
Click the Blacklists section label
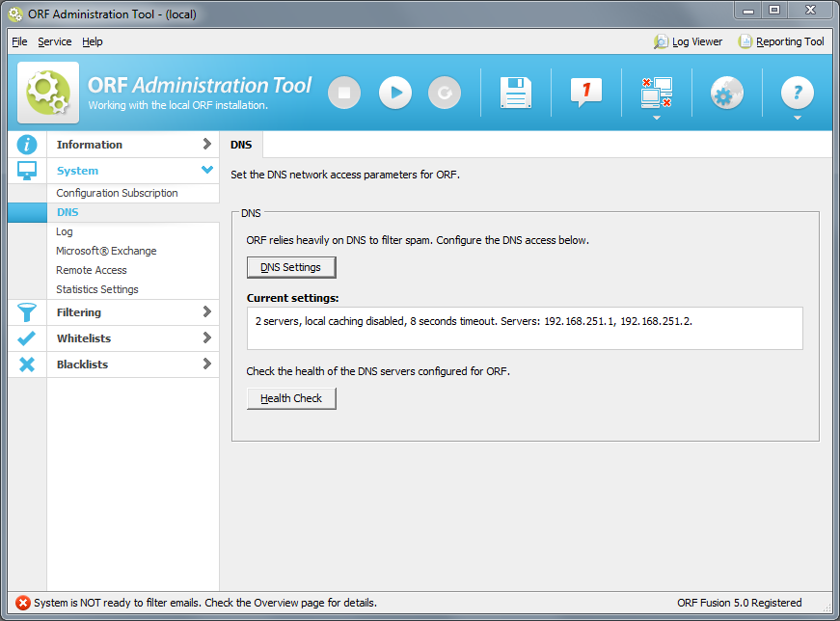[83, 364]
